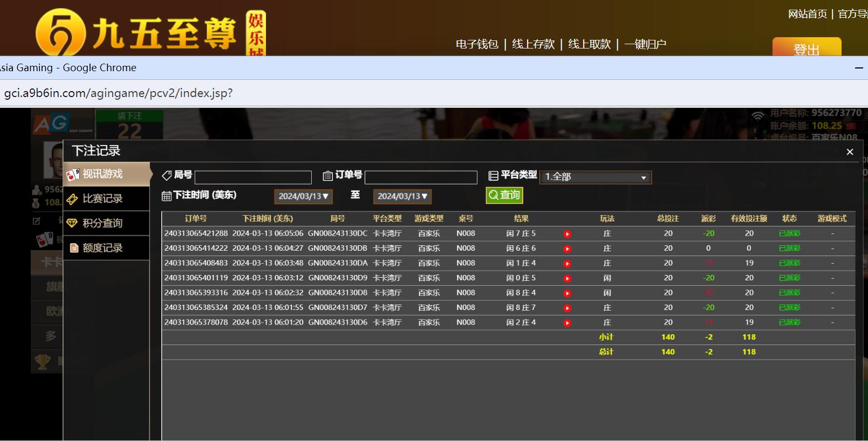Image resolution: width=868 pixels, height=441 pixels.
Task: Click the tag icon beside 局号
Action: pos(167,175)
